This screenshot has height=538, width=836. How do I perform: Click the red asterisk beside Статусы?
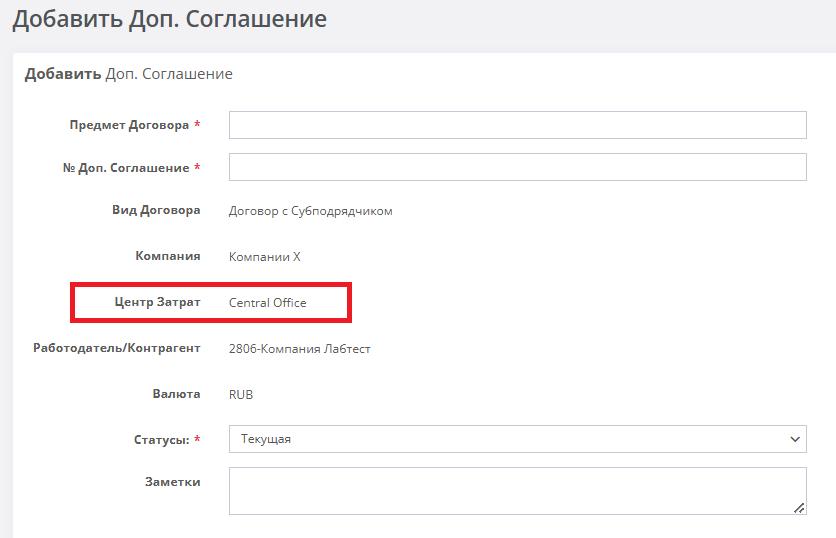point(197,439)
